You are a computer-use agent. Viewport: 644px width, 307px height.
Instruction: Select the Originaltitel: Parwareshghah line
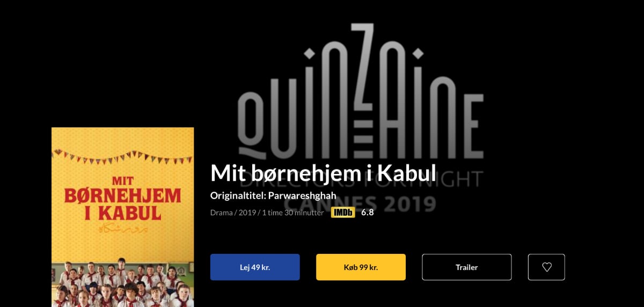click(x=273, y=195)
